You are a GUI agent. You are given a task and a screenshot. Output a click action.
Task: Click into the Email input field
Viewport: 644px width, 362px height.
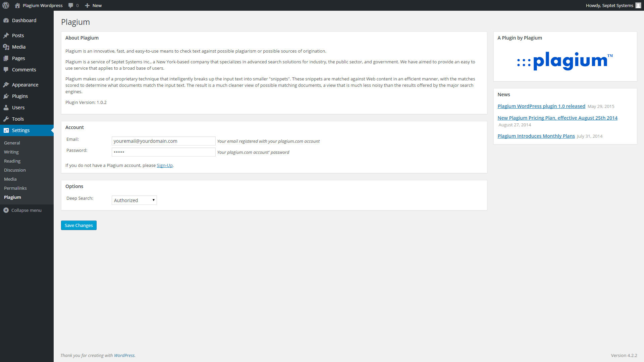[x=163, y=141]
